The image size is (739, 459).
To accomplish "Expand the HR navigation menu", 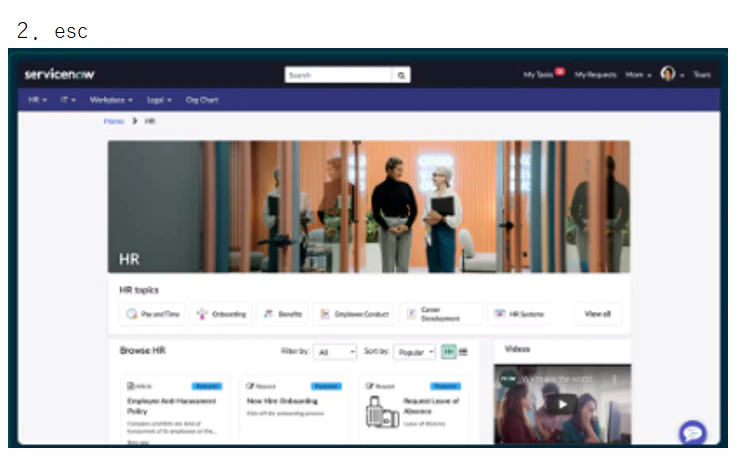I will pyautogui.click(x=38, y=100).
